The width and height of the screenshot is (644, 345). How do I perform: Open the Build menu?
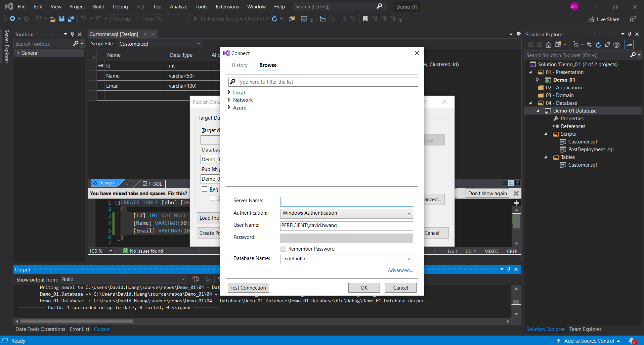[x=98, y=6]
